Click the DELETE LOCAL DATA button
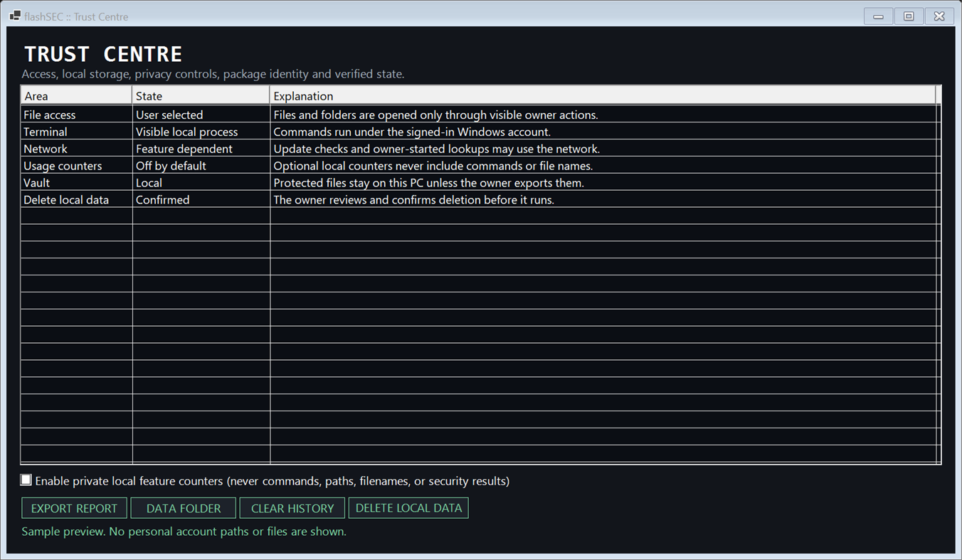 coord(408,508)
